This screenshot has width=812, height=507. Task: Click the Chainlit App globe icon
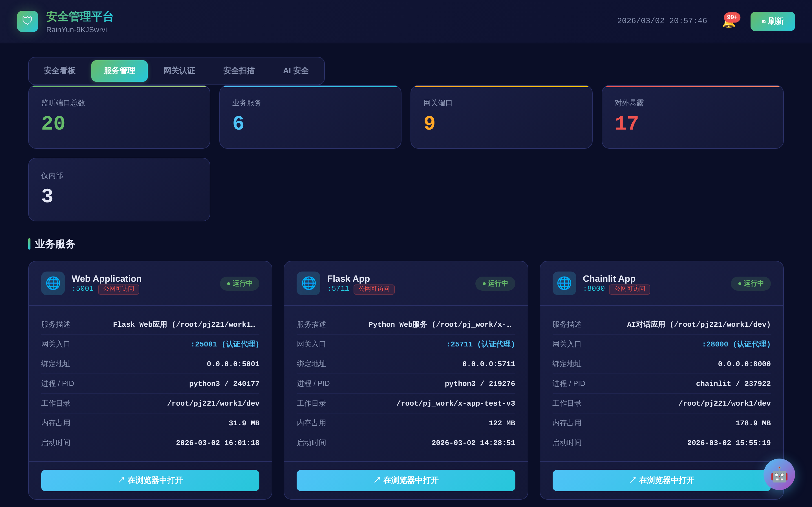point(564,283)
